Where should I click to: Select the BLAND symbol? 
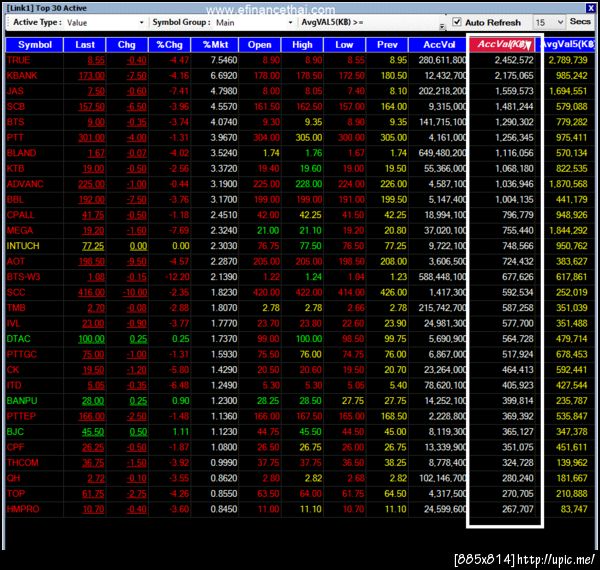[x=21, y=153]
